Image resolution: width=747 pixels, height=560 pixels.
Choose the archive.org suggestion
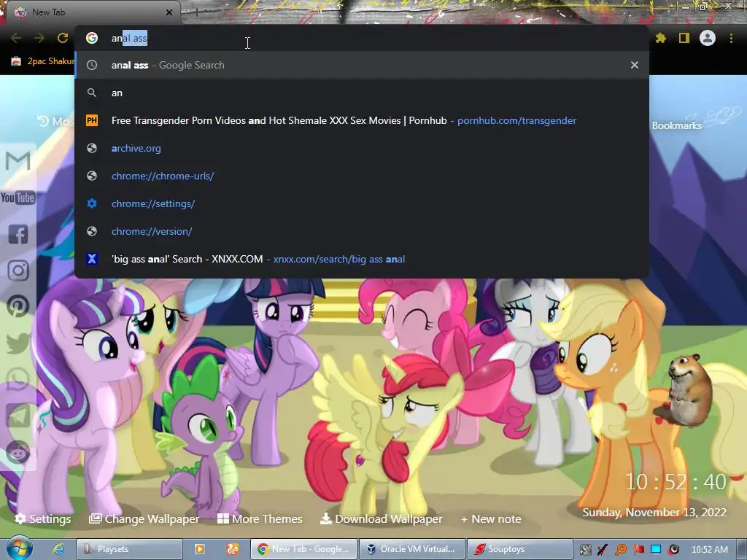362,148
